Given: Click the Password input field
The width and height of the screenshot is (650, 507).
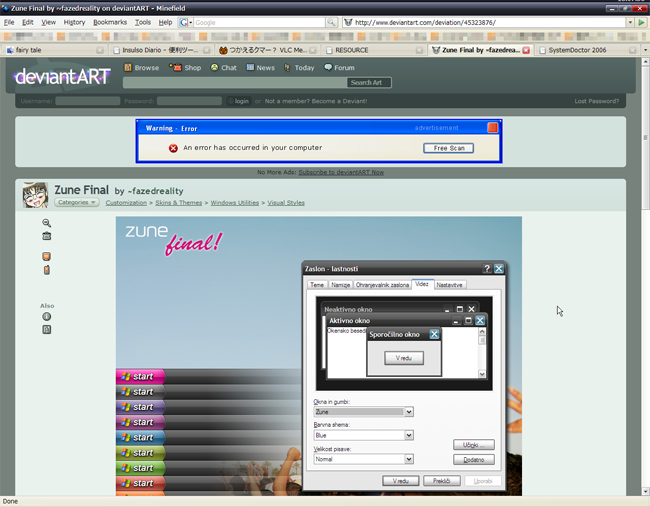Looking at the screenshot, I should click(x=189, y=101).
